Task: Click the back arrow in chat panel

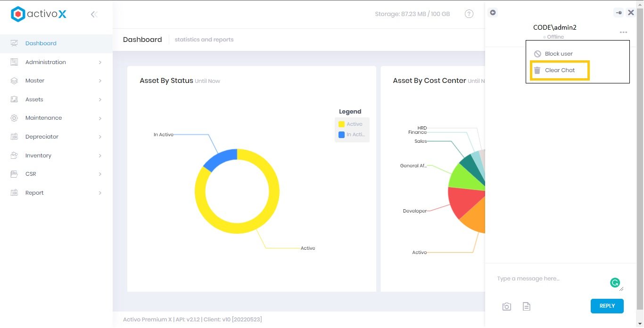Action: click(493, 13)
